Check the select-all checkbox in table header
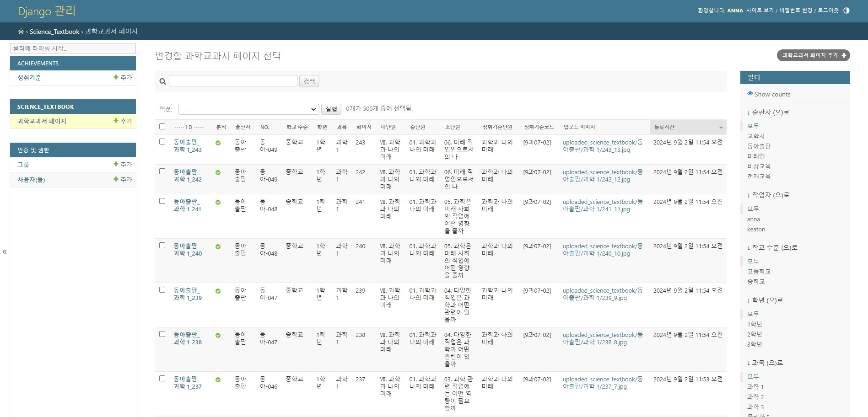The width and height of the screenshot is (868, 417). point(162,127)
